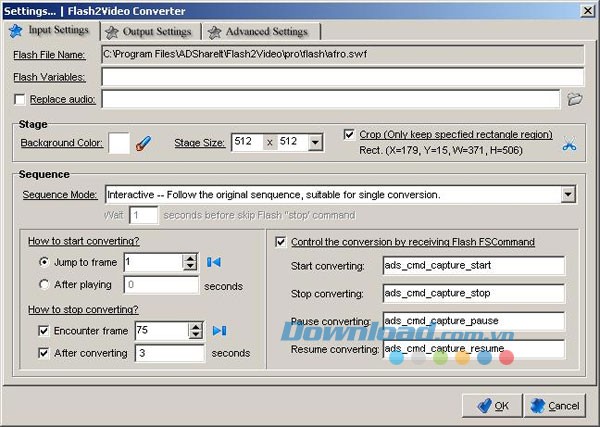Click the Input Settings tab star icon
This screenshot has width=600, height=427.
[x=16, y=31]
